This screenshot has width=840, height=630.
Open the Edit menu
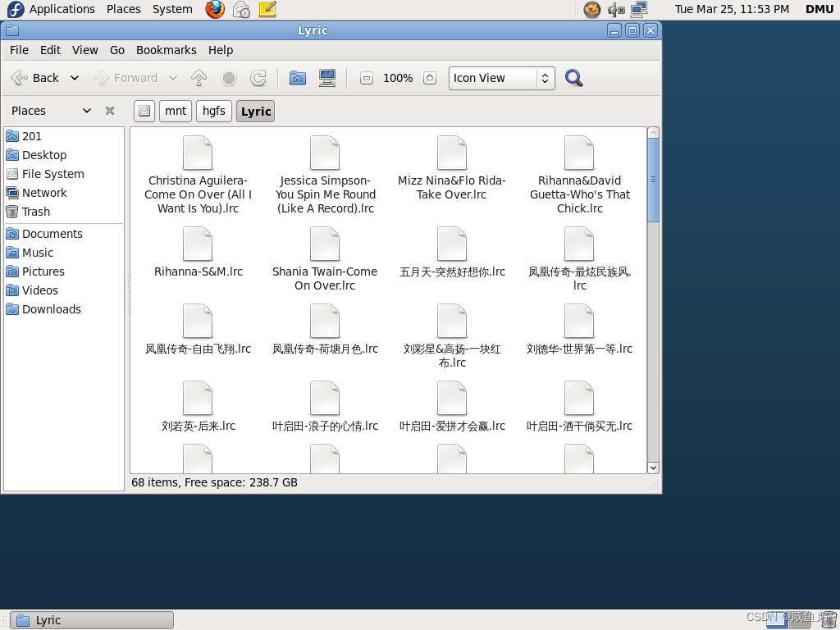click(x=50, y=50)
